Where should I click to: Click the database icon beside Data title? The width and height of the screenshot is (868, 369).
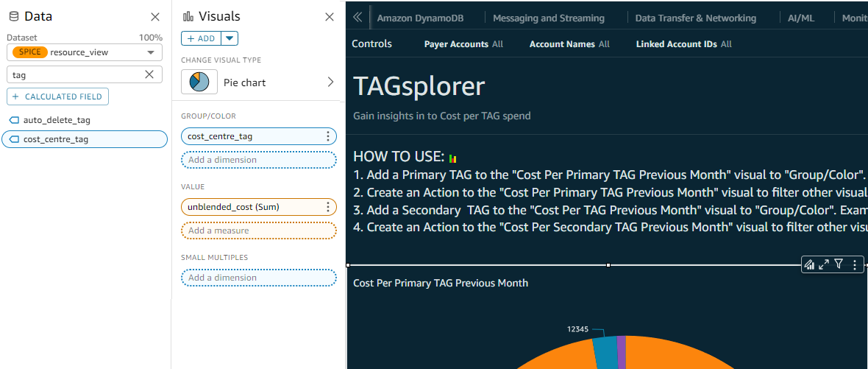click(15, 17)
